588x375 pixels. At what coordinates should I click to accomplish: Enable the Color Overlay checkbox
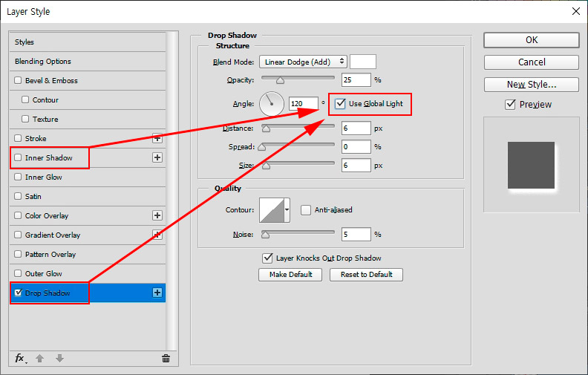[x=18, y=215]
